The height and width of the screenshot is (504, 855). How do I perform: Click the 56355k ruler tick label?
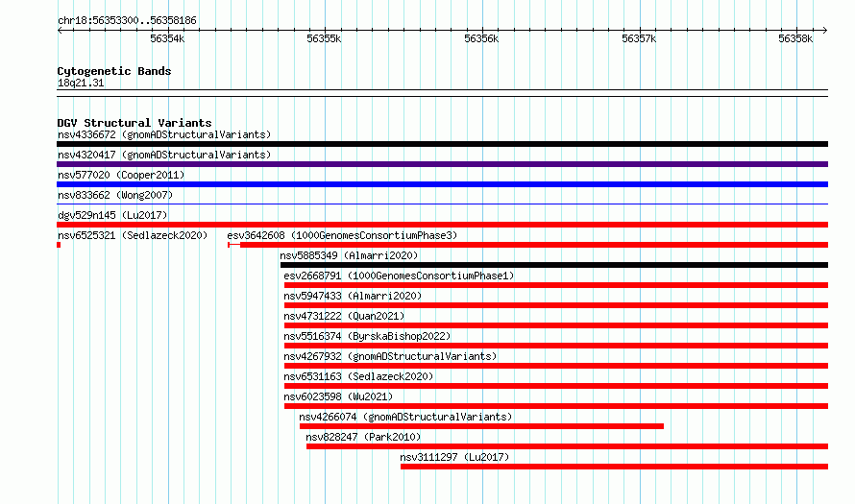324,38
